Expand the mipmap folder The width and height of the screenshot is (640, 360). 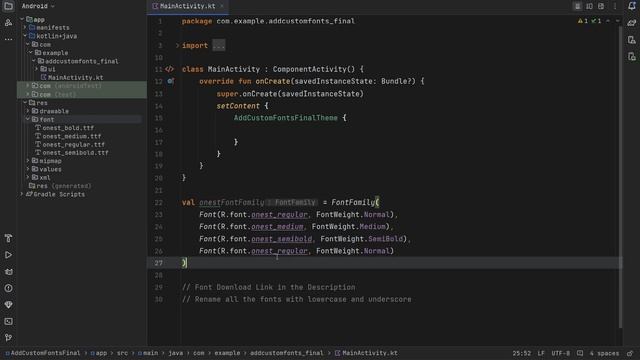coord(28,161)
